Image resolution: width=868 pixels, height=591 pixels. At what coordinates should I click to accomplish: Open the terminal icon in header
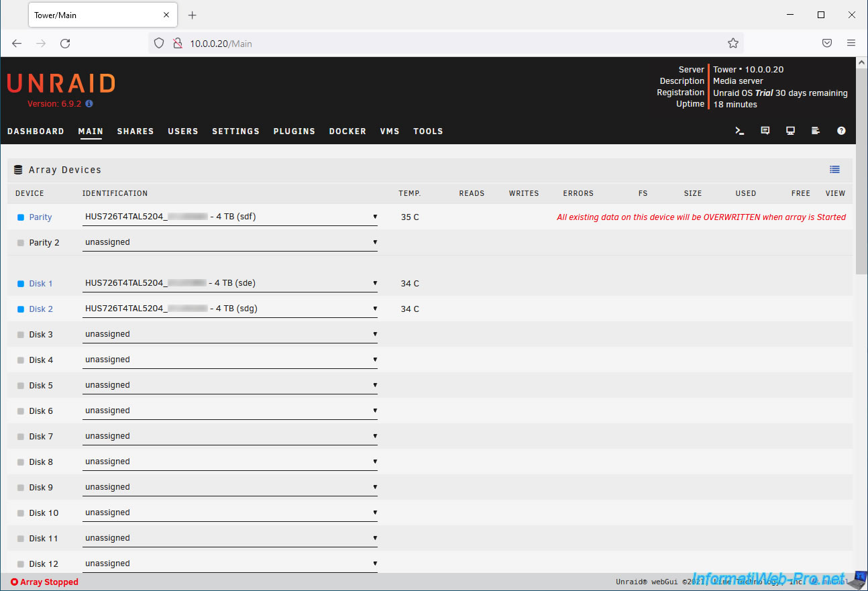[740, 131]
